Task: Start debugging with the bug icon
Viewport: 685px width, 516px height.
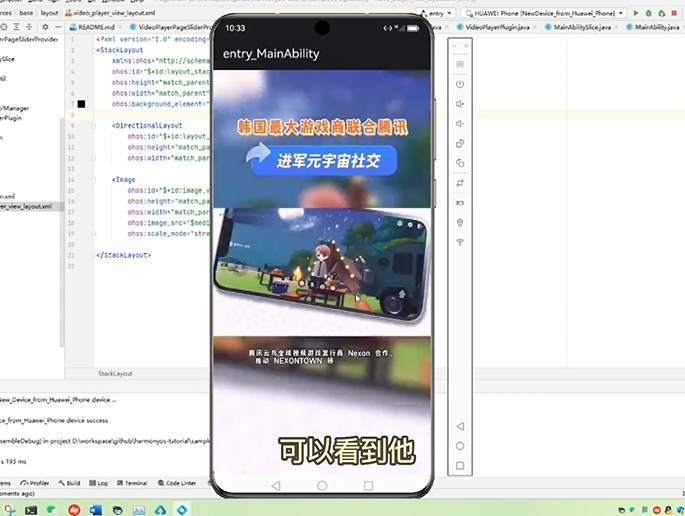Action: click(x=649, y=13)
